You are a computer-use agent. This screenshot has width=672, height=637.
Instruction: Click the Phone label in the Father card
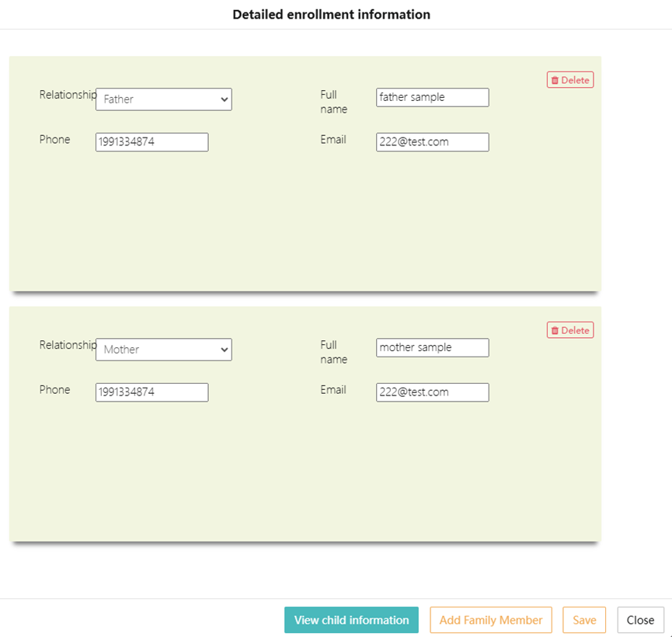pos(54,140)
